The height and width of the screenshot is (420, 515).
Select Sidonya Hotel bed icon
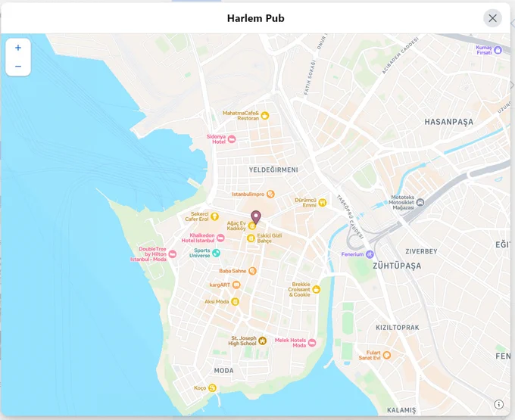(232, 139)
